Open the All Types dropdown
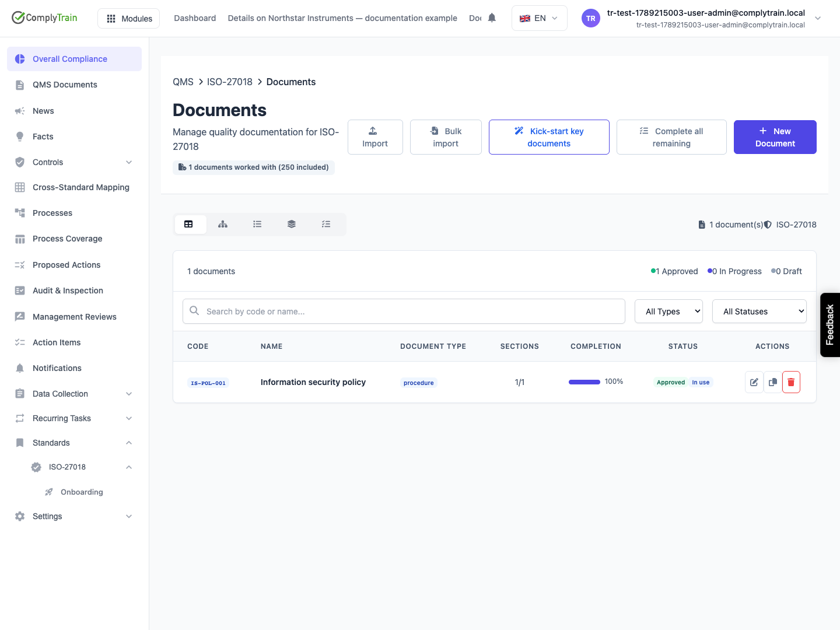Image resolution: width=840 pixels, height=630 pixels. 668,311
